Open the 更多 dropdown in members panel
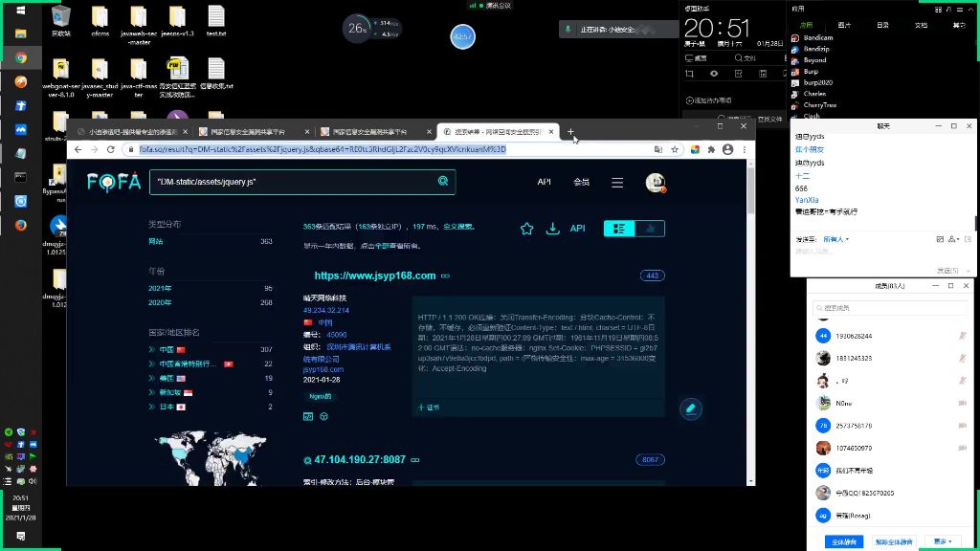The width and height of the screenshot is (980, 551). [x=943, y=541]
